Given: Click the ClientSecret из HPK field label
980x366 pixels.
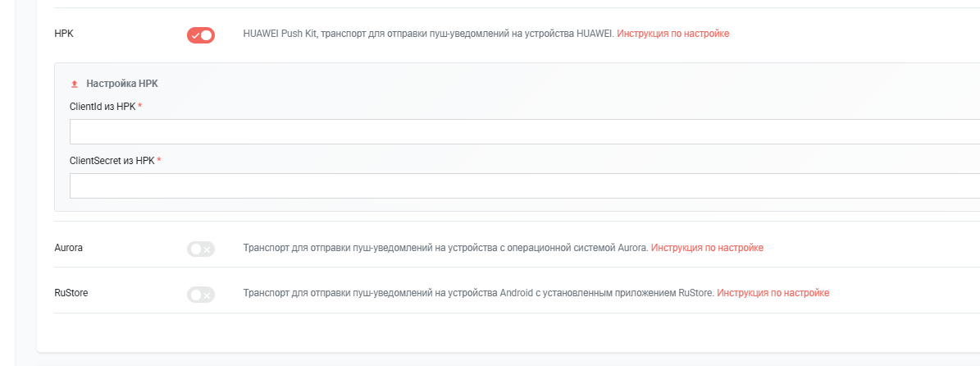Looking at the screenshot, I should click(112, 161).
